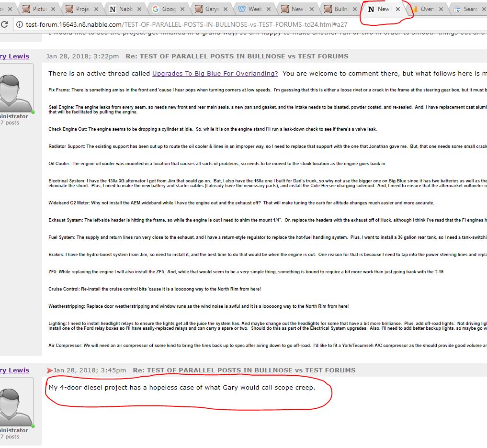Open author name link on 3:45pm post

pos(14,370)
